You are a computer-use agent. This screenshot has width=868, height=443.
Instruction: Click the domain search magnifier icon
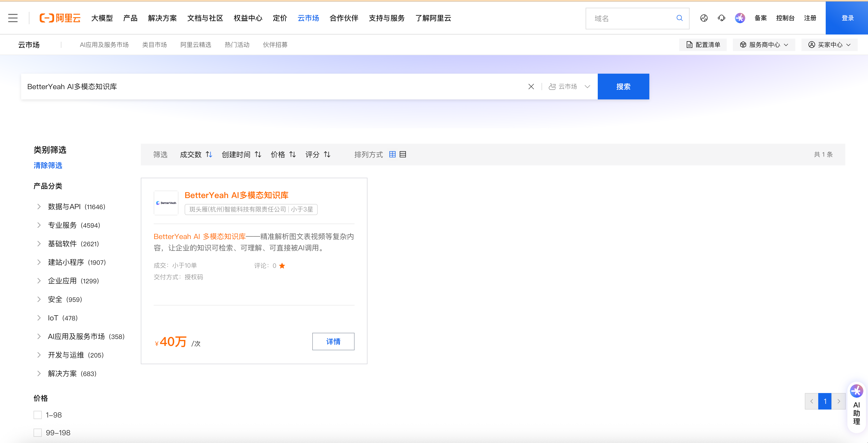[679, 18]
